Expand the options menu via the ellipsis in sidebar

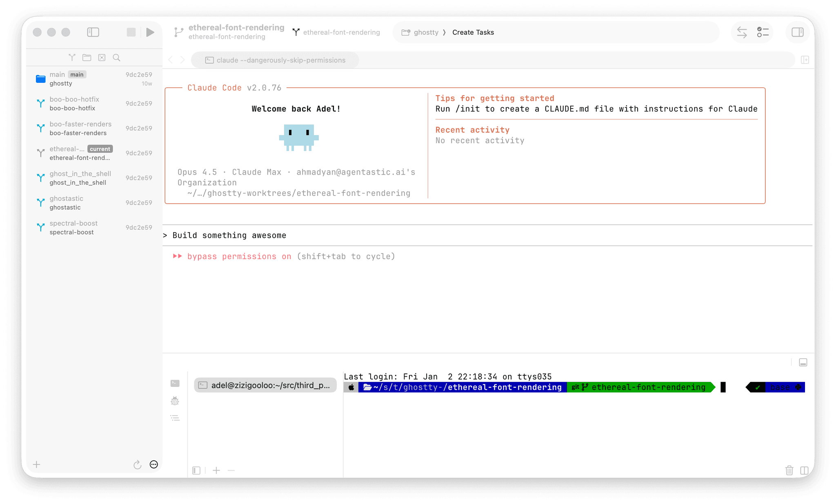153,464
